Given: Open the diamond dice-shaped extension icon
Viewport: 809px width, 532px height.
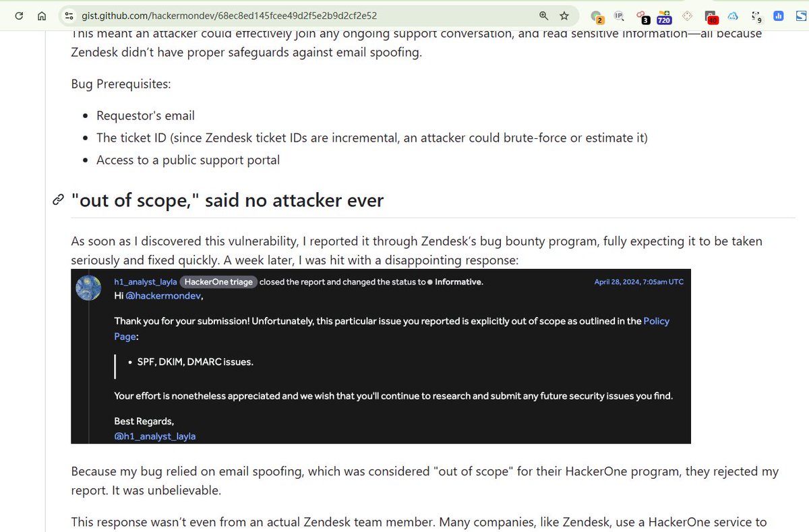Looking at the screenshot, I should click(688, 16).
